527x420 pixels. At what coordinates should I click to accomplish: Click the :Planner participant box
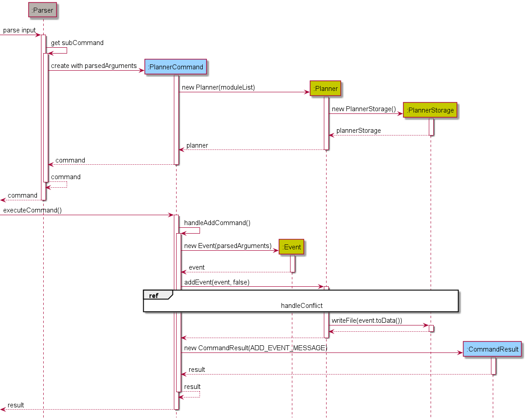click(x=325, y=89)
